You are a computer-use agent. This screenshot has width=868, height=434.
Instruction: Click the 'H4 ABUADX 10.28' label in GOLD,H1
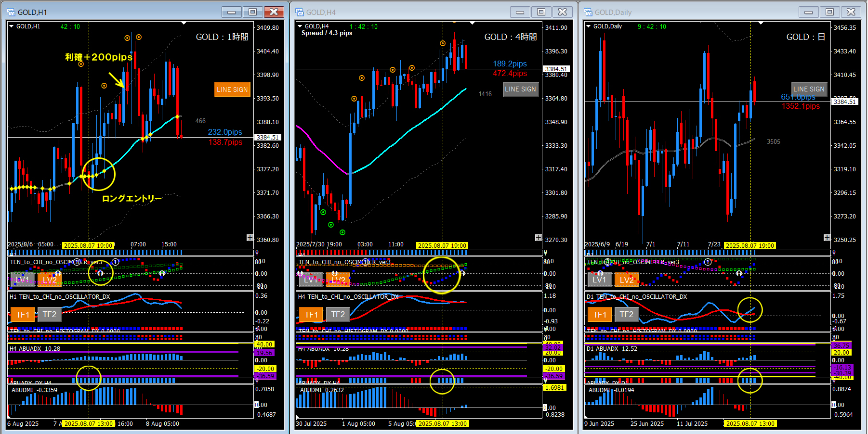coord(35,349)
